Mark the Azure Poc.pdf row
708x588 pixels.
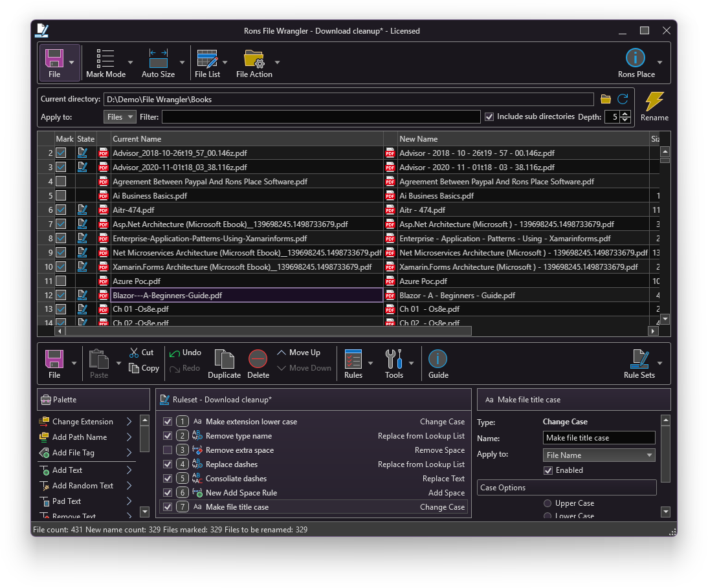pos(61,281)
